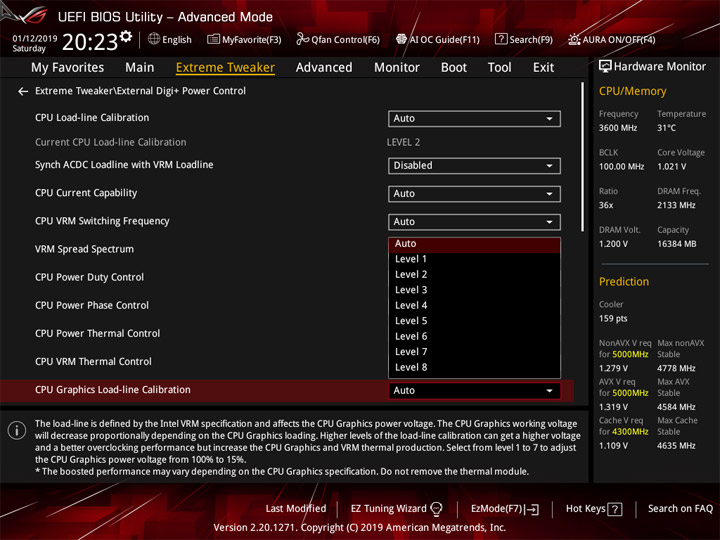Click the 3600 MHz frequency value
Screen dimensions: 720x540
tap(618, 128)
